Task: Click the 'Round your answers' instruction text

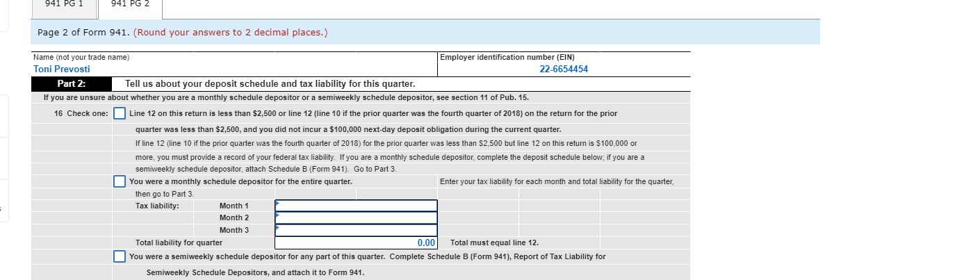Action: (230, 33)
